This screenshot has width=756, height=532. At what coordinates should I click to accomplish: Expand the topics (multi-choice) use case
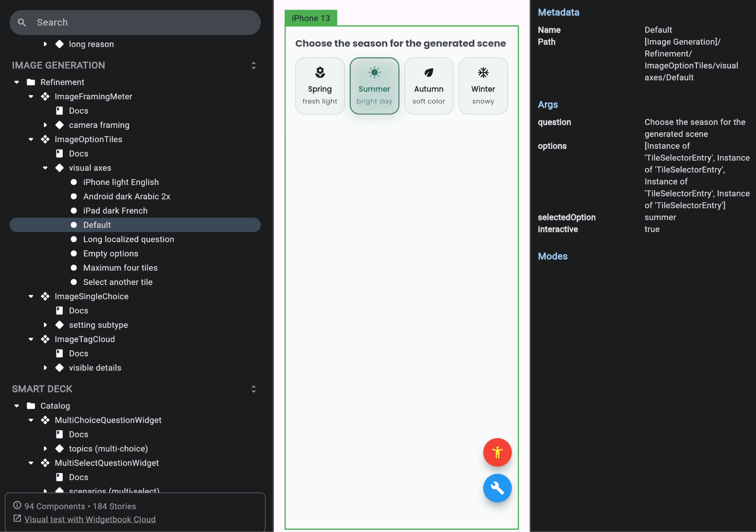click(45, 449)
